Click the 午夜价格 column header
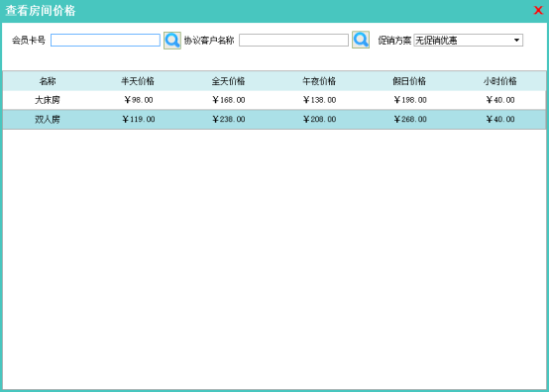 pos(319,81)
